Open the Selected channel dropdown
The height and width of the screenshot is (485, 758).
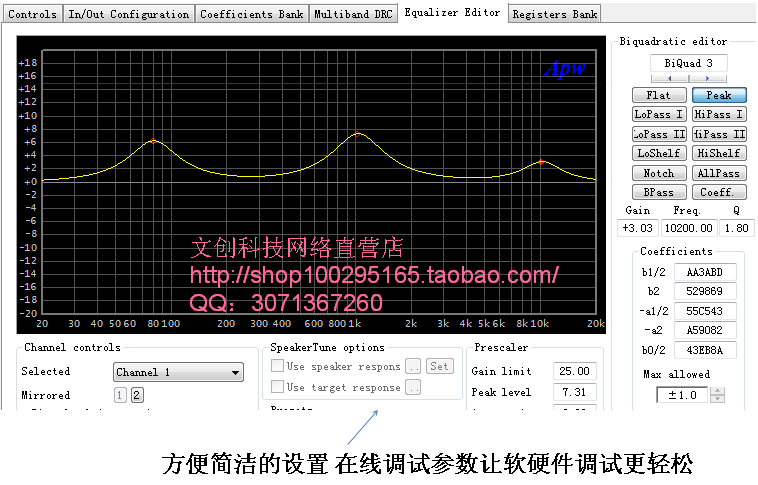pos(178,373)
